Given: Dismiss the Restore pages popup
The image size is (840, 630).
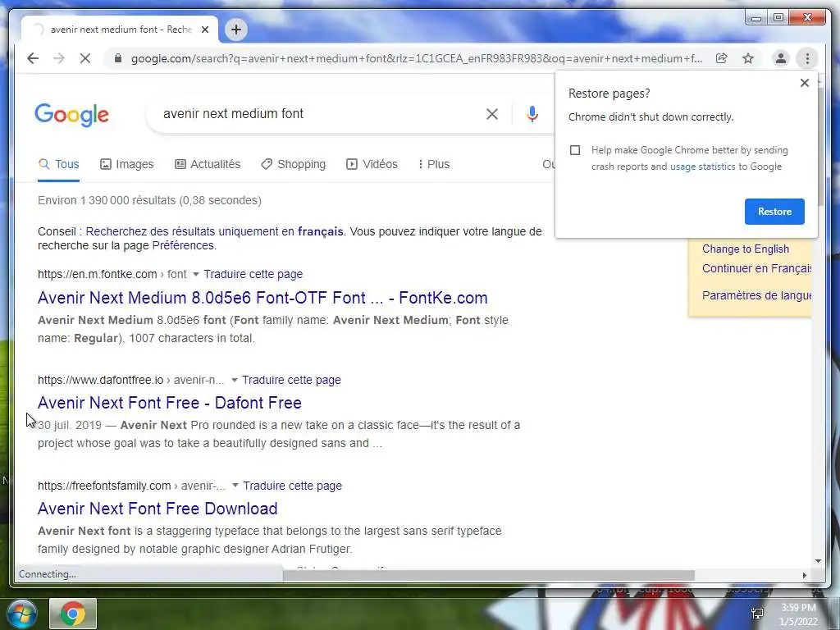Looking at the screenshot, I should pos(804,83).
